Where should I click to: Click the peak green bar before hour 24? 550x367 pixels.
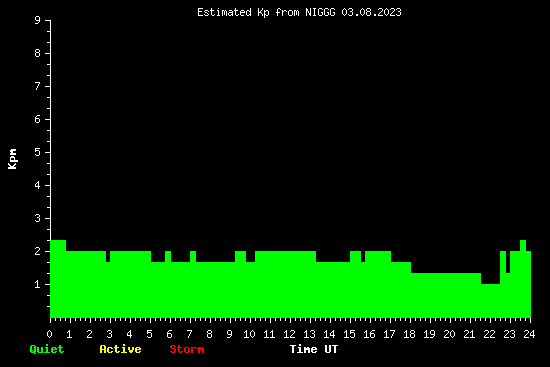[x=523, y=279]
